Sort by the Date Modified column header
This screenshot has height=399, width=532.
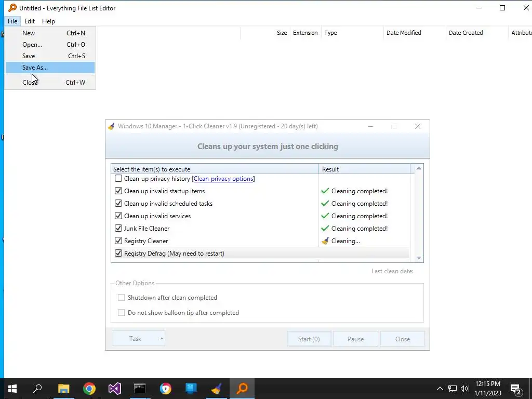pyautogui.click(x=415, y=33)
